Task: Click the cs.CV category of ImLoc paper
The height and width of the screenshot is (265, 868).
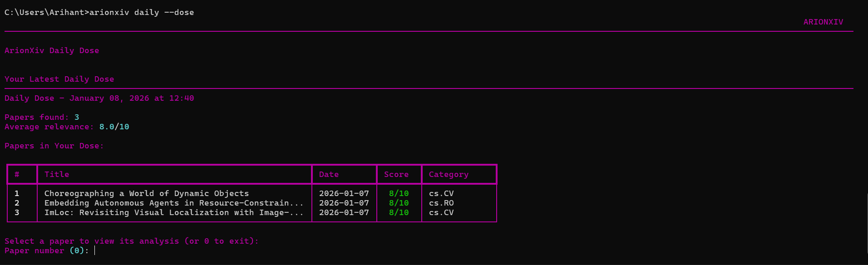Action: [x=441, y=212]
